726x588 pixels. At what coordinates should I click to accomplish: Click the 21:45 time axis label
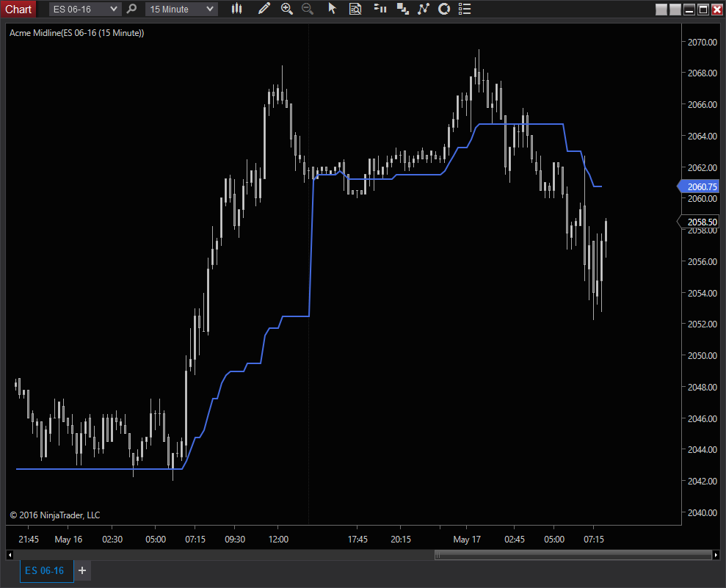pos(29,540)
